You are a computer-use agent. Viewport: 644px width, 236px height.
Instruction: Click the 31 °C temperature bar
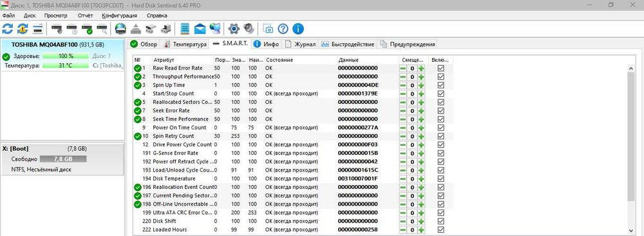65,66
